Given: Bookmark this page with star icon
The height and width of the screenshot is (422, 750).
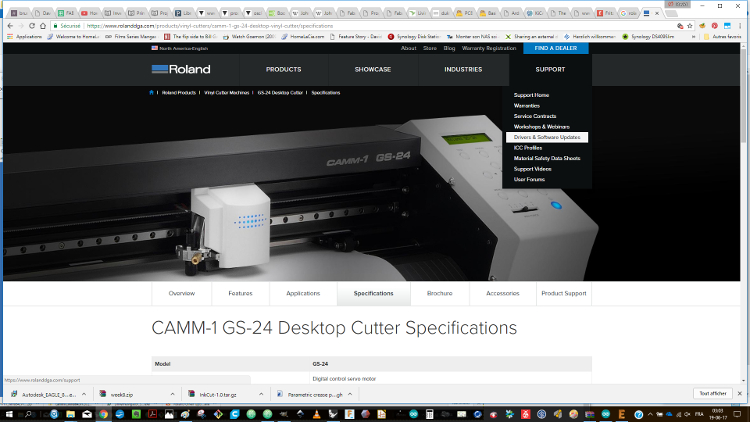Looking at the screenshot, I should click(x=690, y=26).
